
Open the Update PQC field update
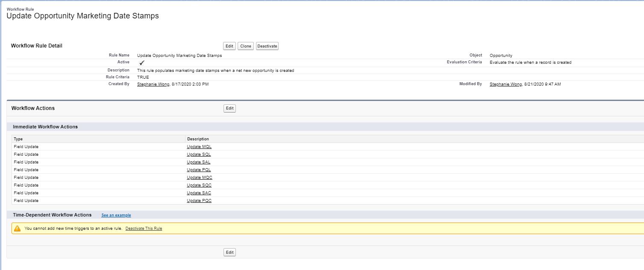click(199, 201)
